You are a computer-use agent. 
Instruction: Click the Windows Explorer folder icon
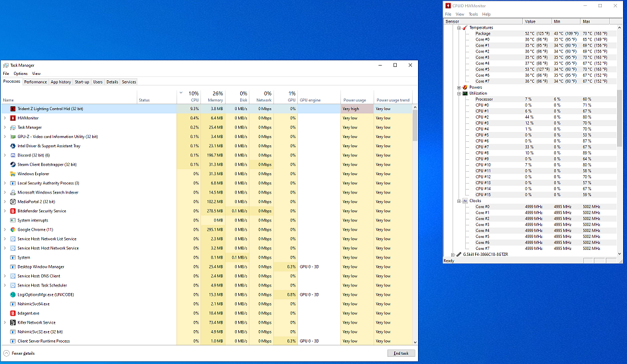[13, 174]
